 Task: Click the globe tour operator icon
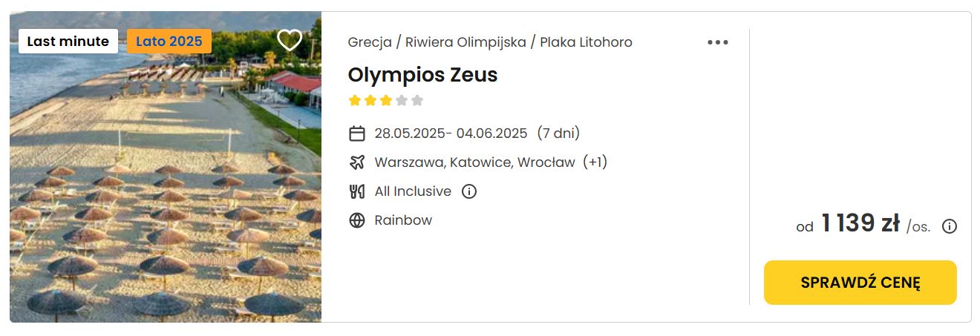357,220
